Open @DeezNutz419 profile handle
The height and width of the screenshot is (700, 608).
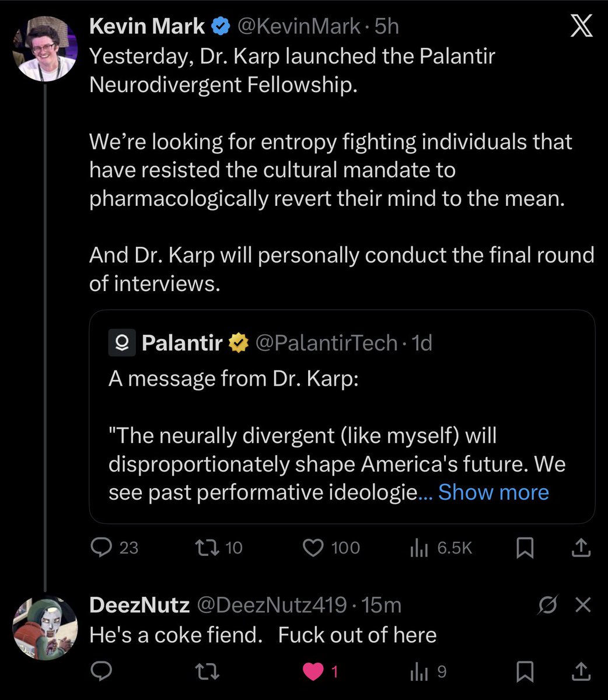pyautogui.click(x=272, y=605)
